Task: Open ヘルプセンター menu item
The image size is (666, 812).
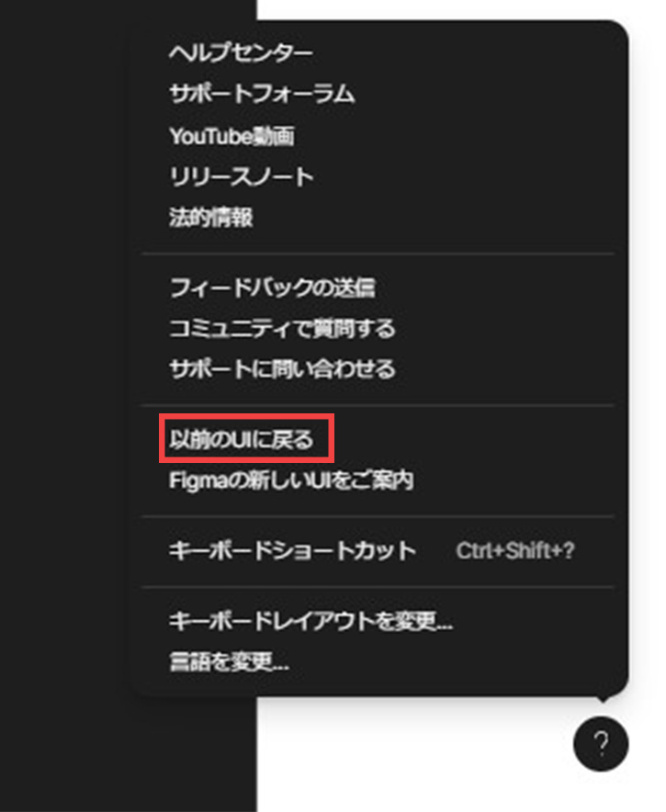Action: click(x=241, y=52)
